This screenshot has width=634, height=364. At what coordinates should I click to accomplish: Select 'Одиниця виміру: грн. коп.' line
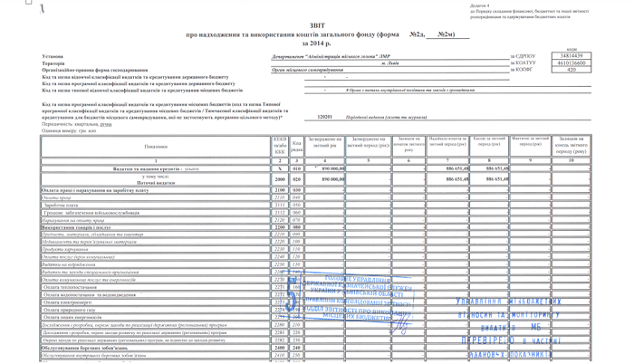(69, 130)
